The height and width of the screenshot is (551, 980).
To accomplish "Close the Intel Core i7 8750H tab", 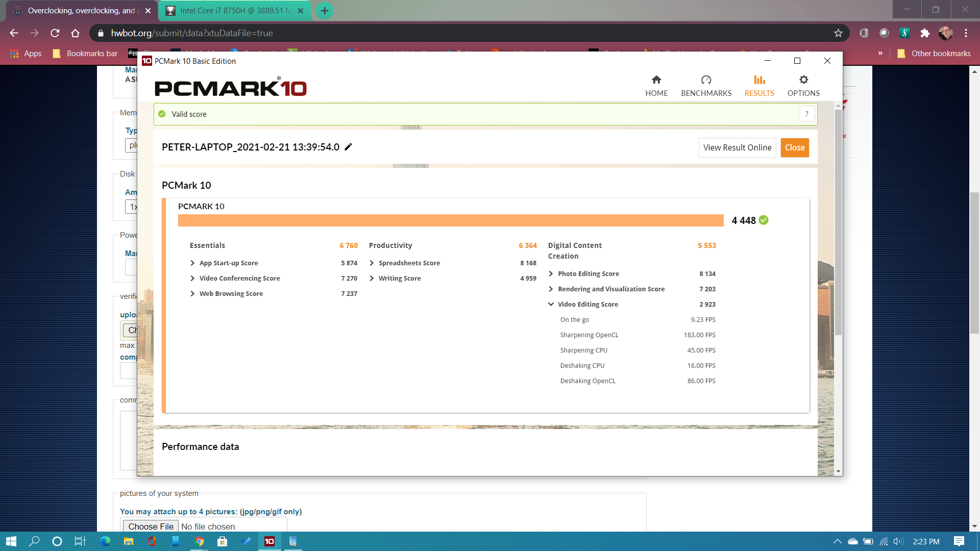I will [x=300, y=11].
